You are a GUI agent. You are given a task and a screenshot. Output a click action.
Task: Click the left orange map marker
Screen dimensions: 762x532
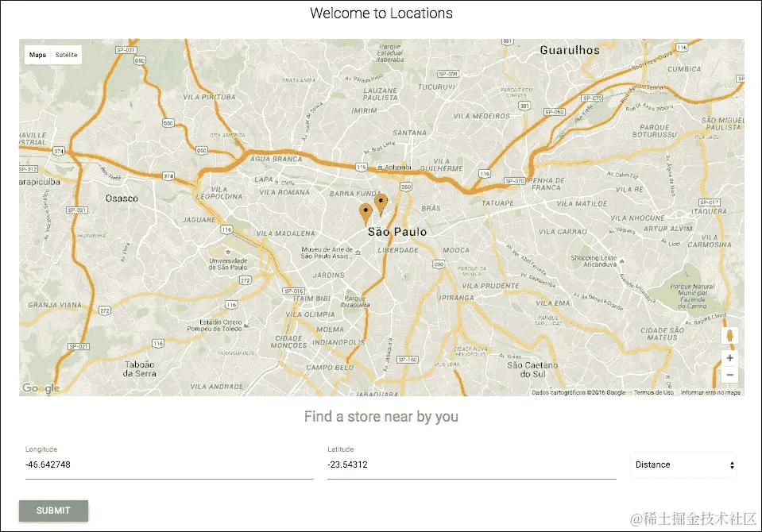pyautogui.click(x=366, y=214)
